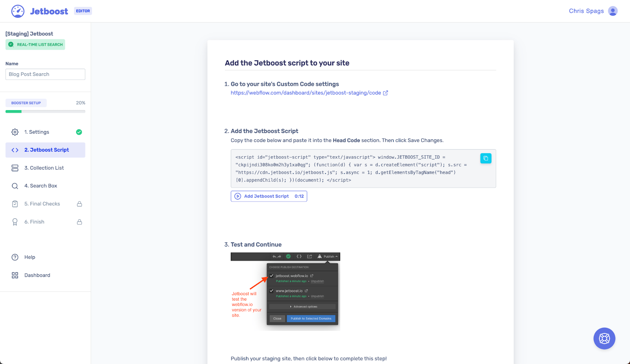
Task: Copy the script with the clipboard icon
Action: (x=486, y=158)
